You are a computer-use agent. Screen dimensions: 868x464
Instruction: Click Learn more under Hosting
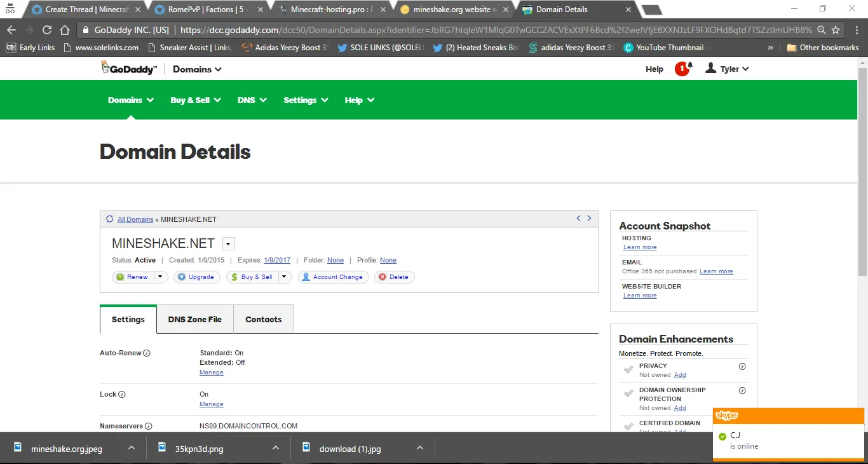click(640, 247)
